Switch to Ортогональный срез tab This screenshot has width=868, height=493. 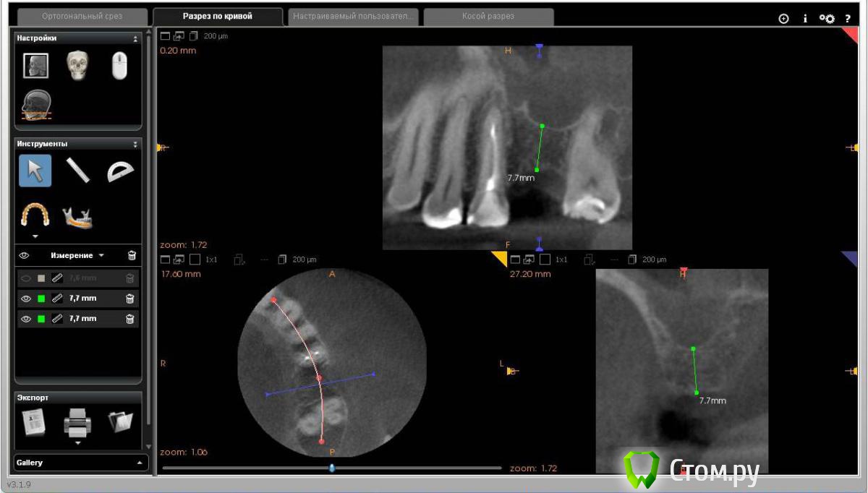(81, 16)
